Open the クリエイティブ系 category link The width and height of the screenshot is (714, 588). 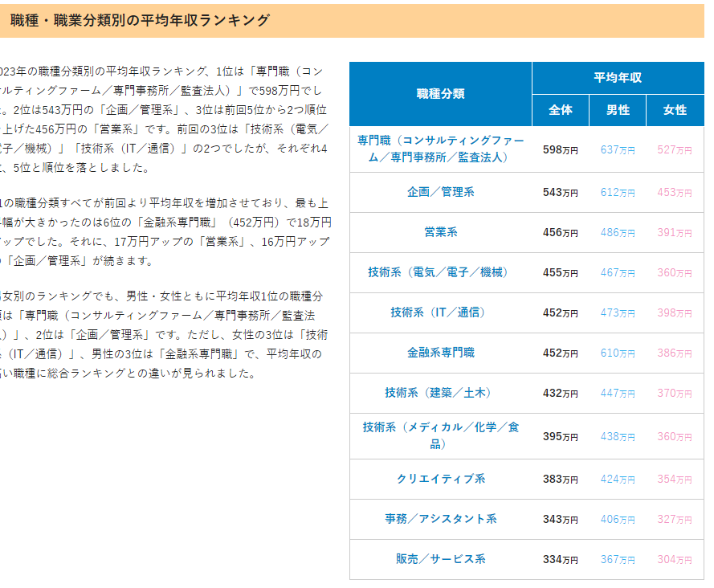[440, 479]
